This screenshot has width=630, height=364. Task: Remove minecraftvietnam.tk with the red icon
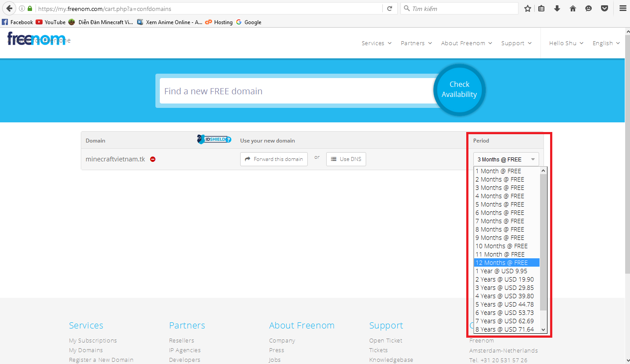tap(153, 159)
